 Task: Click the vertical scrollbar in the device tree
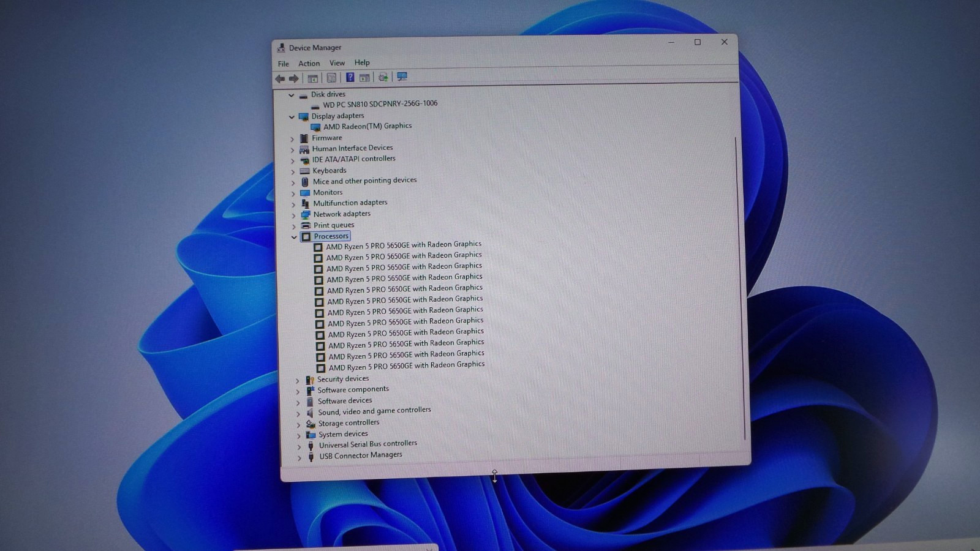pos(740,288)
